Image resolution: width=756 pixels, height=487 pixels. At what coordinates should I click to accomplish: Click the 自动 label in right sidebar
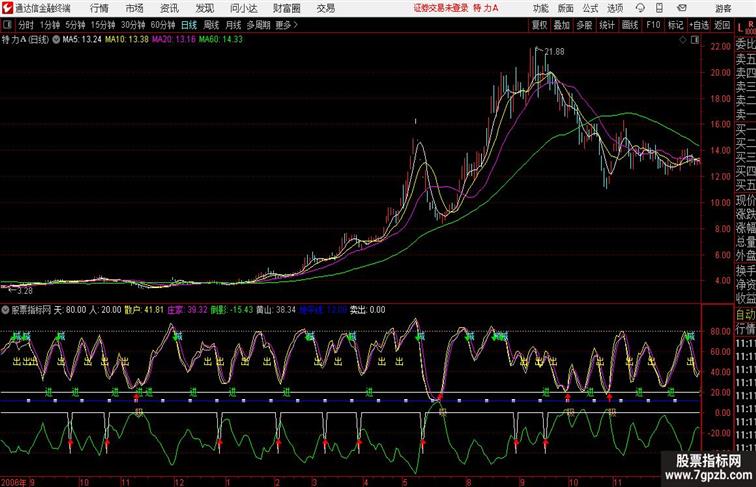[x=745, y=314]
